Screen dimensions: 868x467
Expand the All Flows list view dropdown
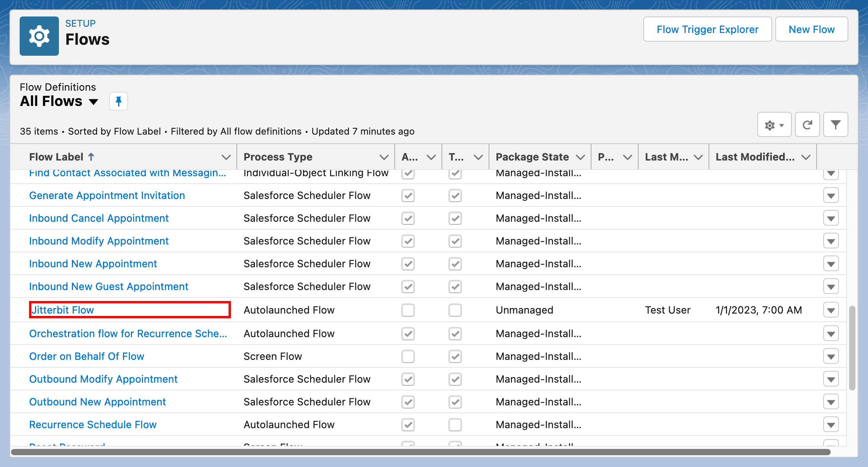[93, 102]
